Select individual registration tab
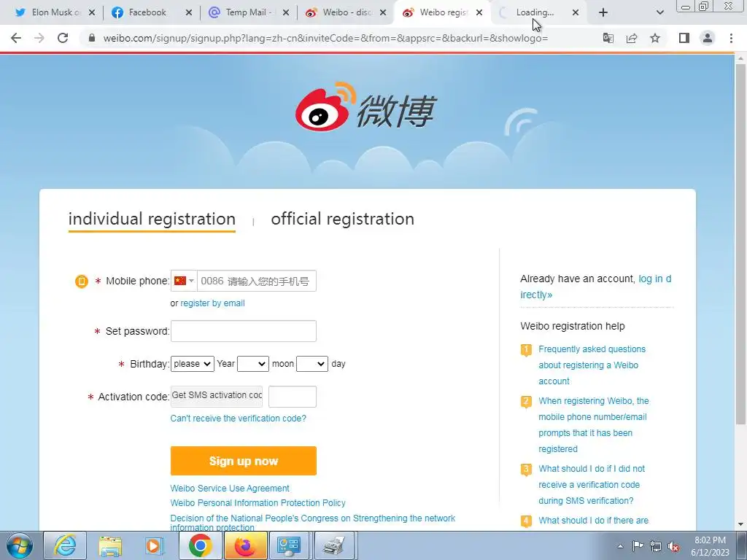747x560 pixels. 152,219
